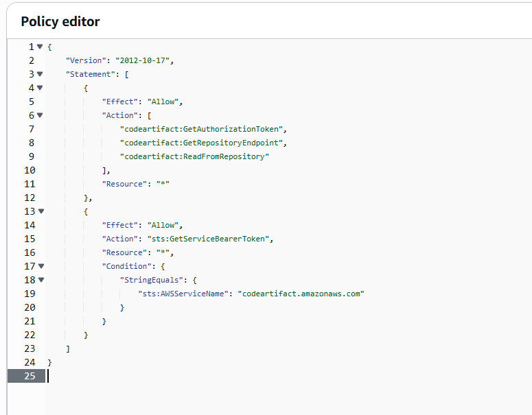
Task: Collapse the Statement array fold on line 3
Action: (40, 74)
